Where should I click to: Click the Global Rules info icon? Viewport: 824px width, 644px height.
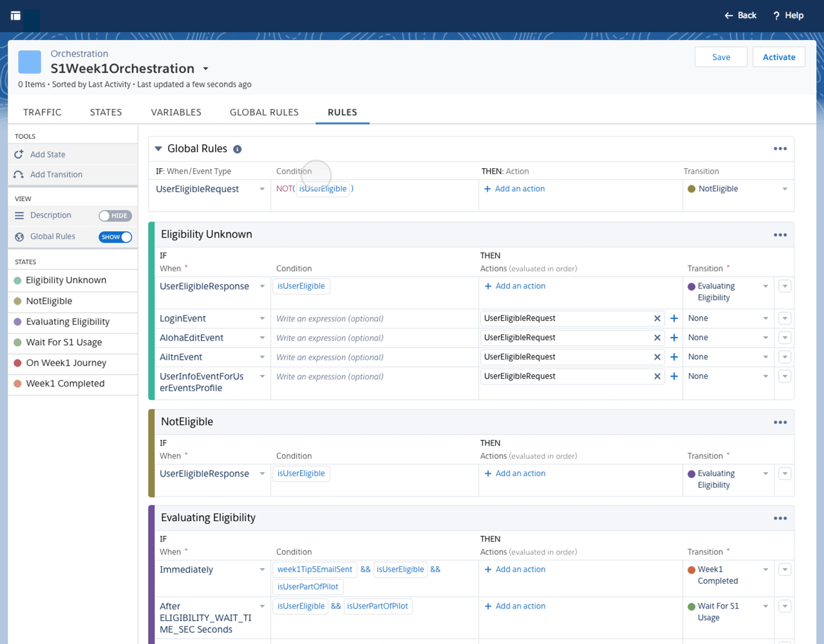coord(238,149)
